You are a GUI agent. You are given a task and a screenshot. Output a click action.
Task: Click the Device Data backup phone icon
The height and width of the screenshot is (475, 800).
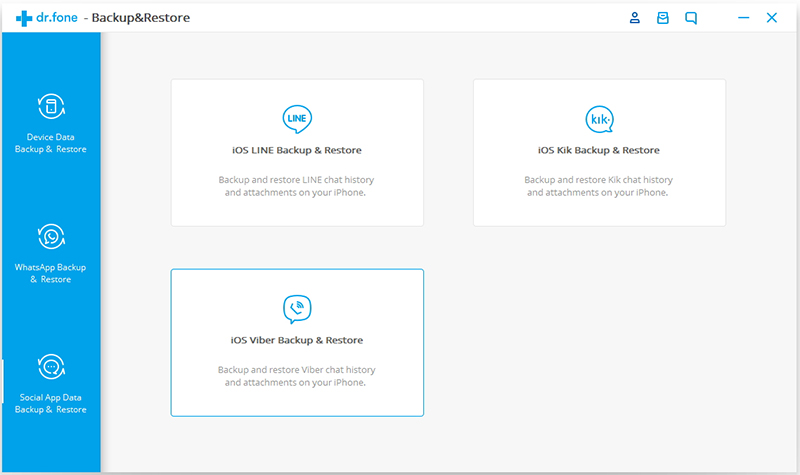[x=51, y=107]
